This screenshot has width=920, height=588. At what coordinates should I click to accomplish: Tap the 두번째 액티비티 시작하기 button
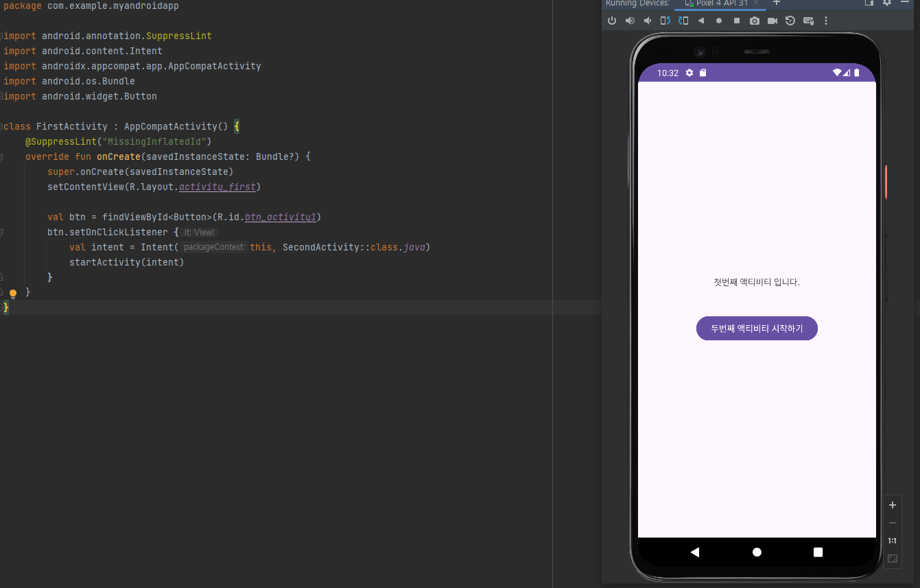coord(757,329)
